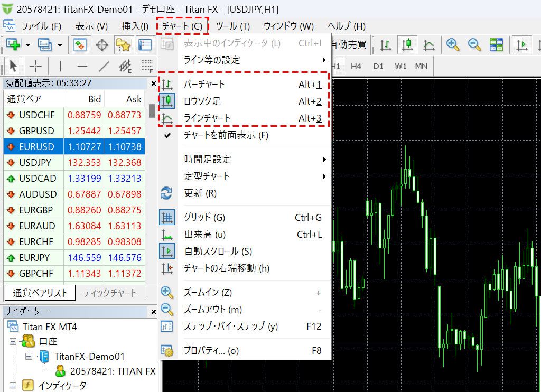The image size is (541, 392).
Task: Expand the 時間足設定 submenu
Action: (207, 160)
